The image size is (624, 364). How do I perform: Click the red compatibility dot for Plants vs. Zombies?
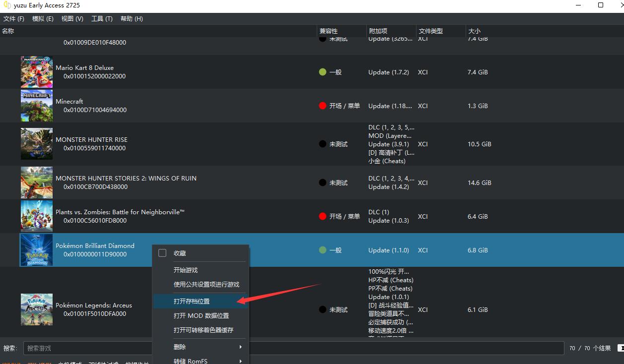point(323,216)
